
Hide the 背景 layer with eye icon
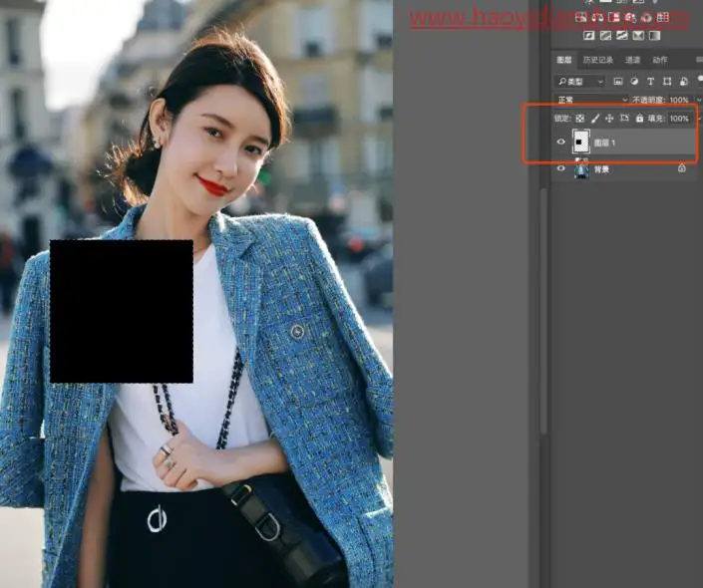click(560, 168)
